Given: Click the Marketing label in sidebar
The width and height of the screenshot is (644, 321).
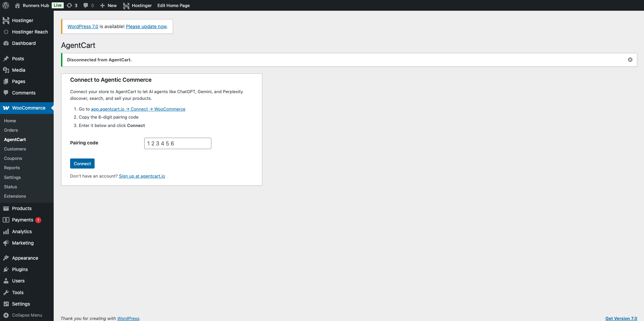Looking at the screenshot, I should [23, 243].
